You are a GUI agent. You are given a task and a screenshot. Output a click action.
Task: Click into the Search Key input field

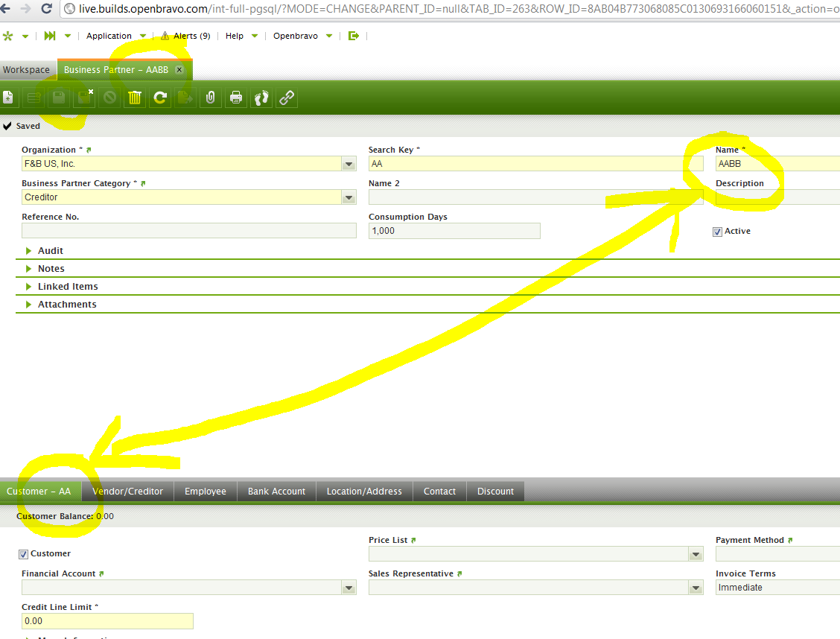(x=535, y=164)
